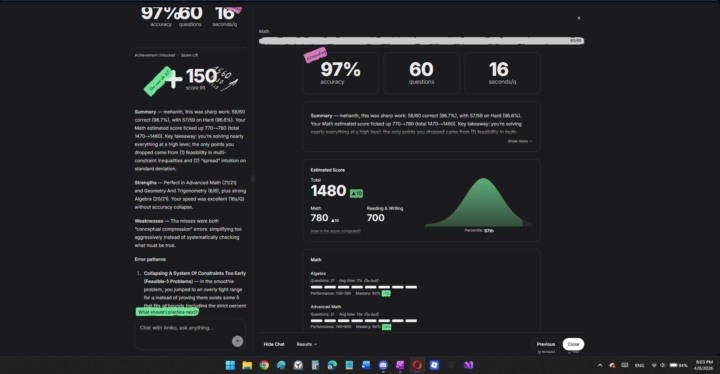Open the Windows Start menu
Screen dimensions: 720x374
click(230, 365)
